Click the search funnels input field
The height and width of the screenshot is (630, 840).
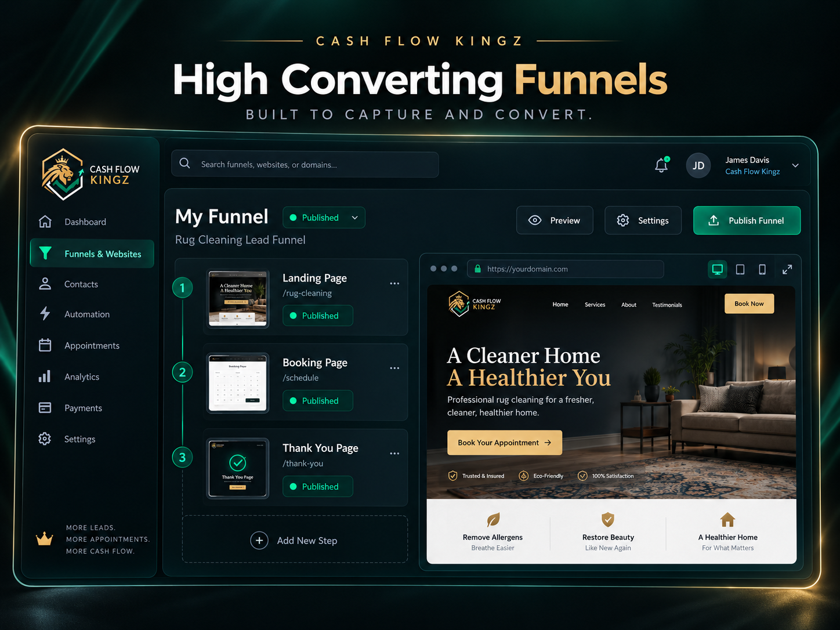[x=305, y=164]
